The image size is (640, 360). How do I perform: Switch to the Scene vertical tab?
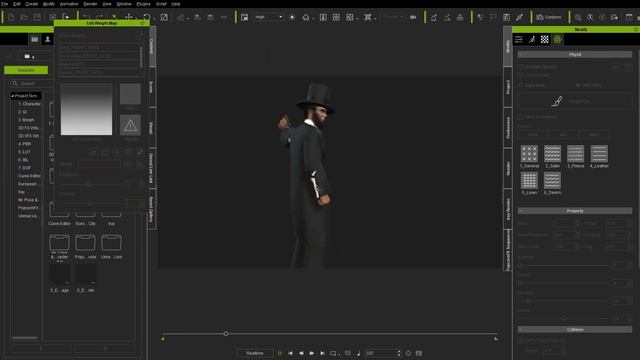151,87
